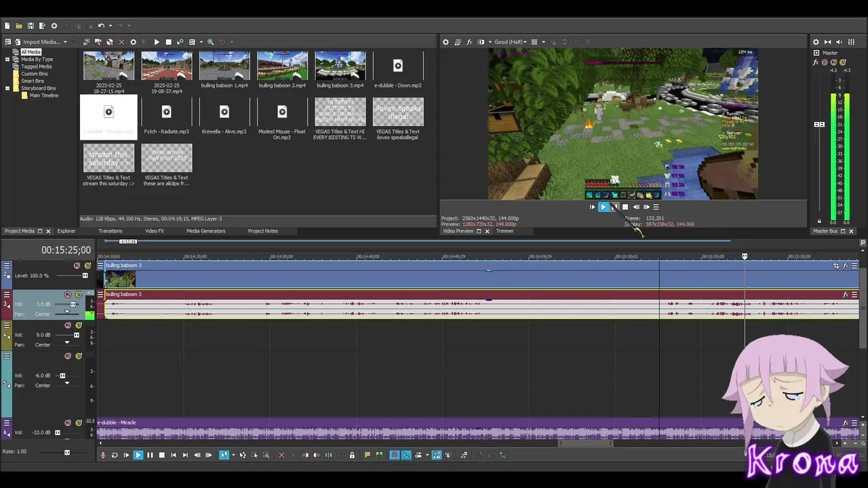Click the Record button in the timeline transport
This screenshot has height=488, width=868.
pos(103,455)
